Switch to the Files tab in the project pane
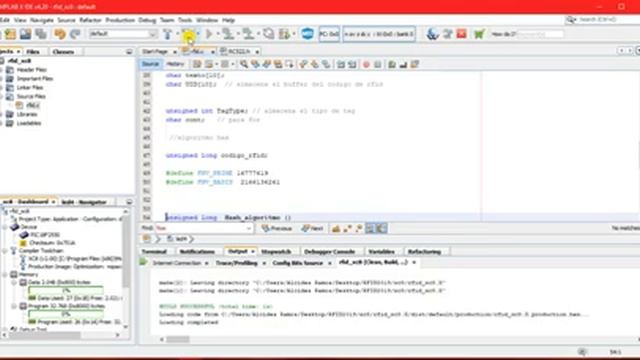The width and height of the screenshot is (640, 360). pyautogui.click(x=33, y=52)
